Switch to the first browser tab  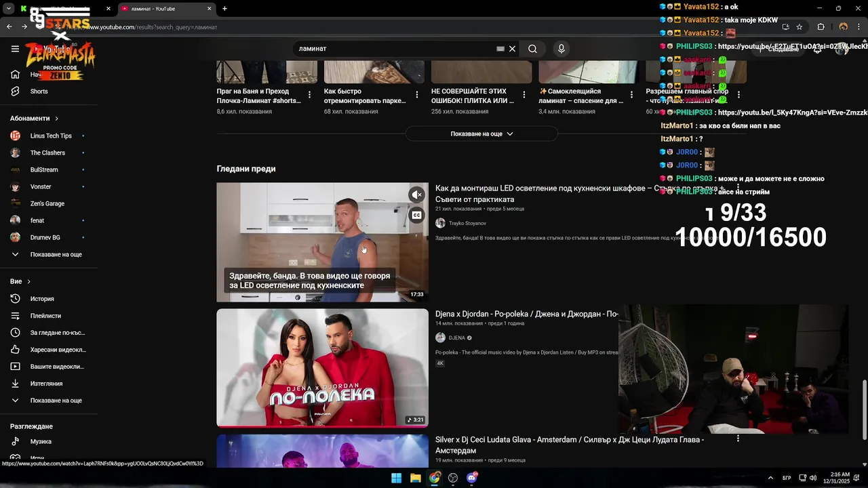(64, 9)
